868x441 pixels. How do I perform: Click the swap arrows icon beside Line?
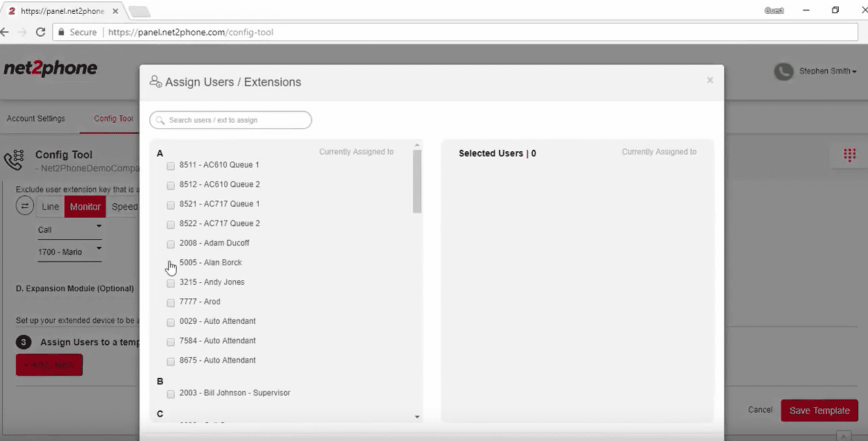[x=25, y=206]
